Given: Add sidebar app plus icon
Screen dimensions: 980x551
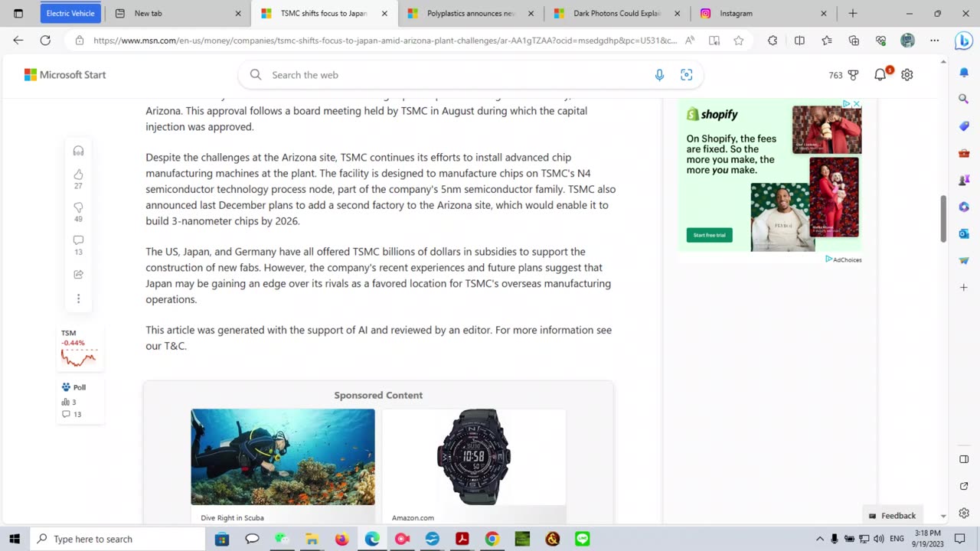Looking at the screenshot, I should 964,288.
